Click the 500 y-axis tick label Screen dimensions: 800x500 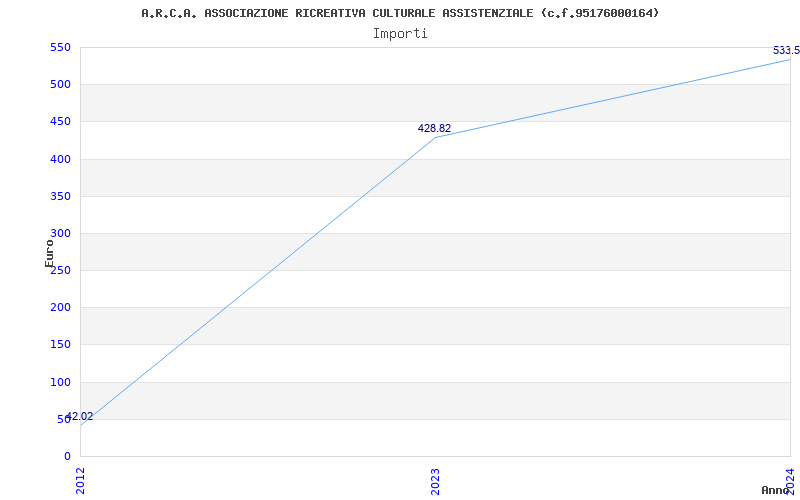(x=60, y=85)
